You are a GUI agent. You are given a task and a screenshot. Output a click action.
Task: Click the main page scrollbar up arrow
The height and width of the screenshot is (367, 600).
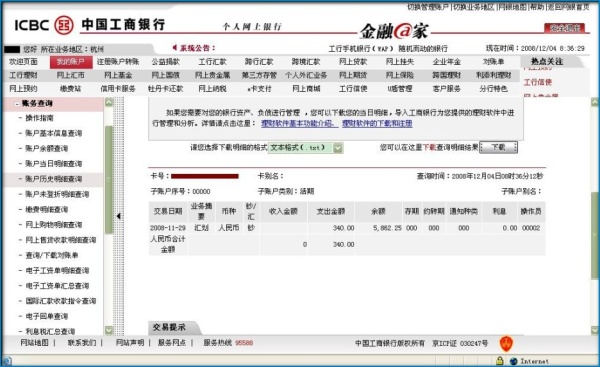[595, 102]
